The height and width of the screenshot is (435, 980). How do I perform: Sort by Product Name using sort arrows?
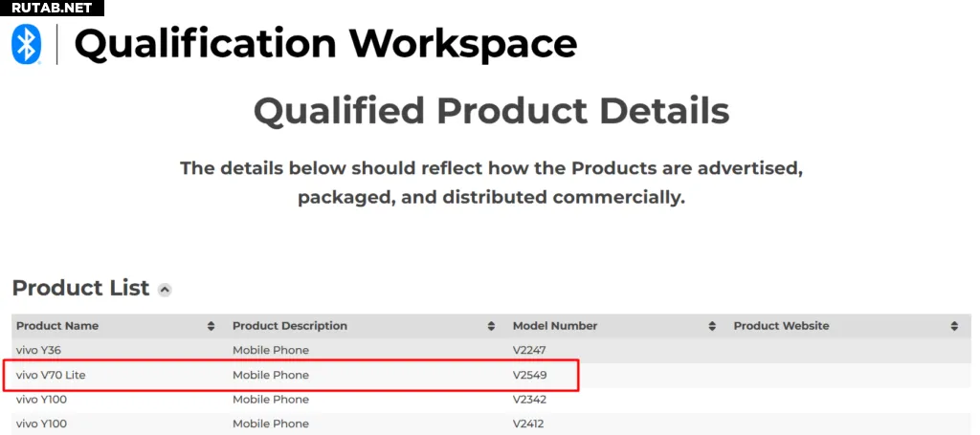pyautogui.click(x=211, y=326)
